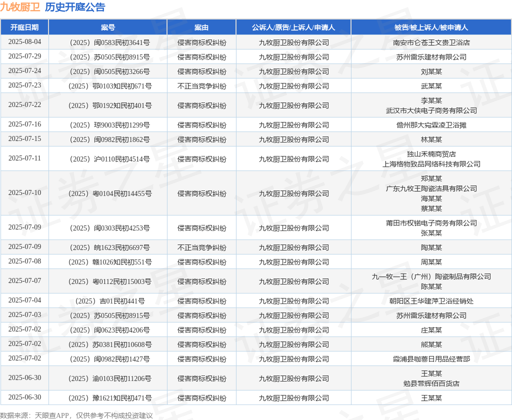Image resolution: width=512 pixels, height=420 pixels.
Task: Select the 案由 column header
Action: pos(201,27)
